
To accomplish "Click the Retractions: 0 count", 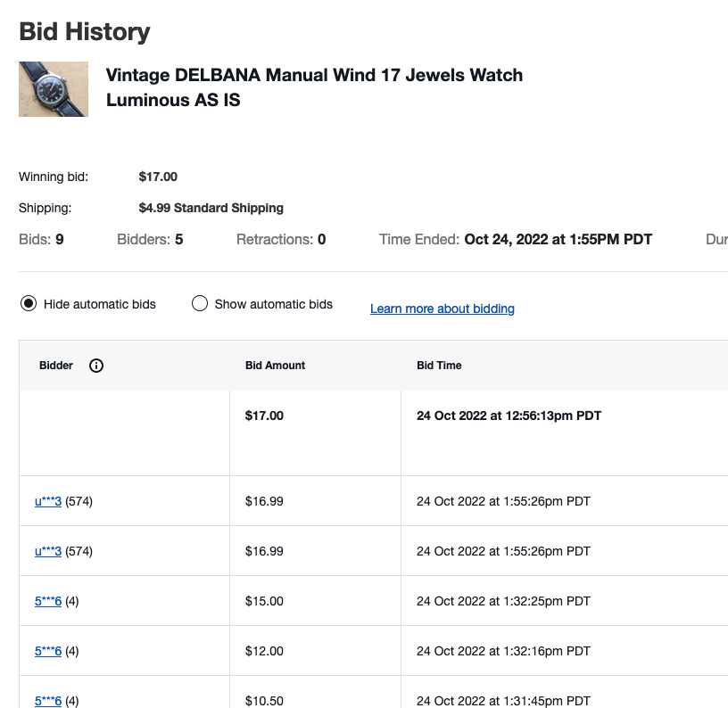I will [281, 239].
